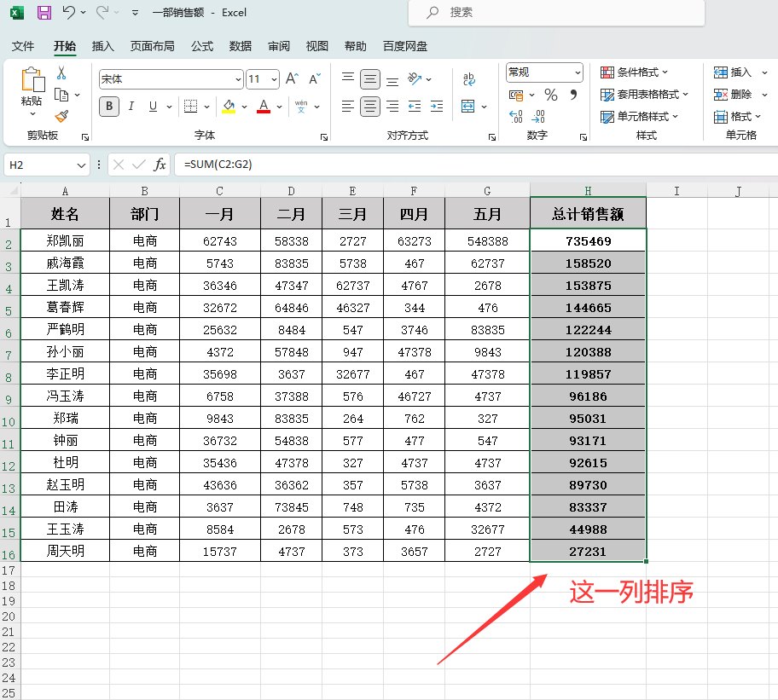Align text right
The height and width of the screenshot is (700, 778).
point(392,106)
